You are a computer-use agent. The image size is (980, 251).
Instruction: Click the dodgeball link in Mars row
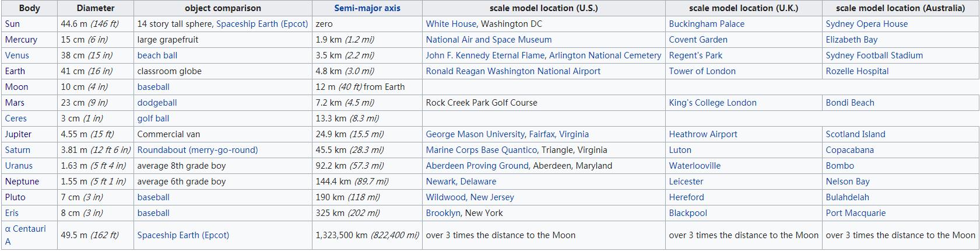tap(157, 103)
